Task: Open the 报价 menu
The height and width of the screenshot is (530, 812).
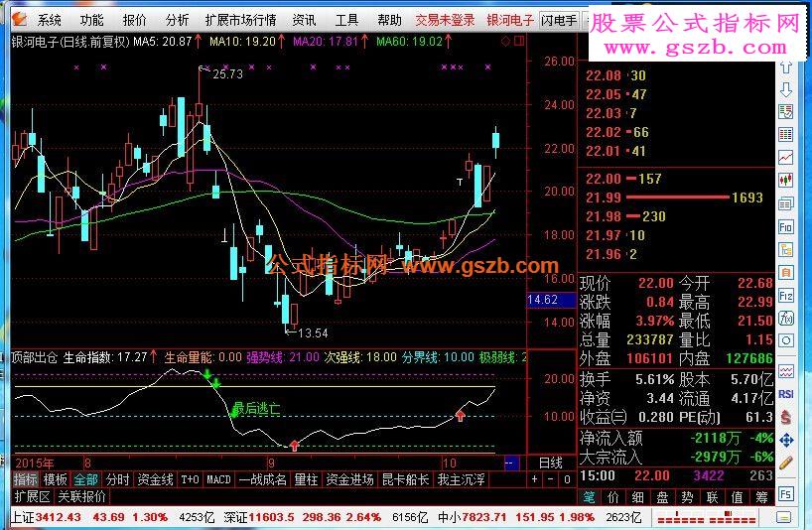Action: click(135, 20)
